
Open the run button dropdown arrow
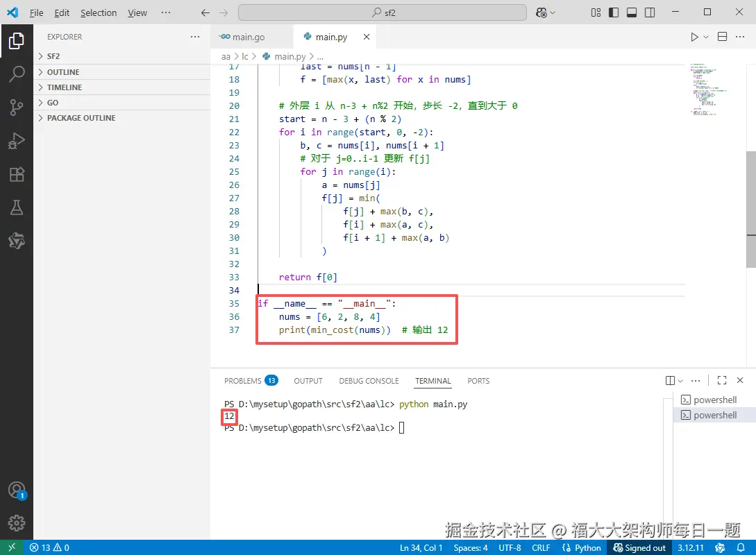pos(706,37)
